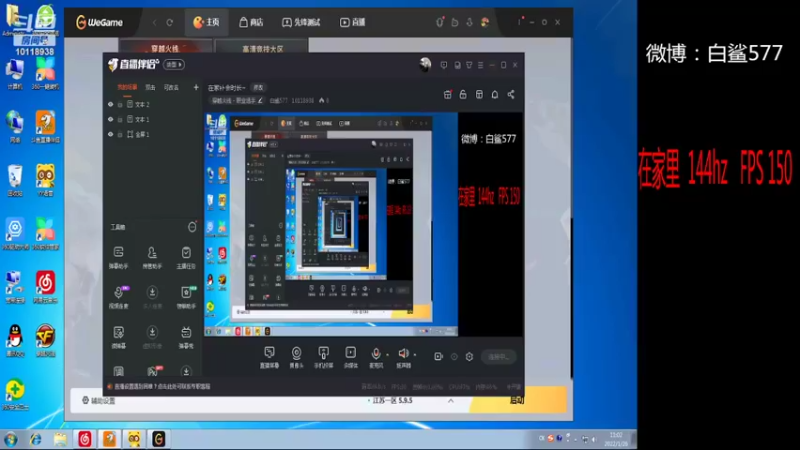Click the share icon in 直播伴侣
The height and width of the screenshot is (450, 800).
511,94
